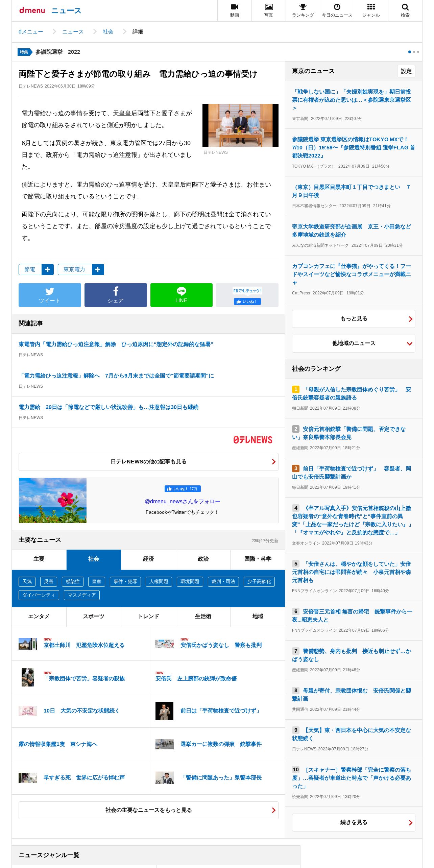Open thumbnail for 前日は「手荷物検査で近づけず」
434x868 pixels.
[164, 711]
